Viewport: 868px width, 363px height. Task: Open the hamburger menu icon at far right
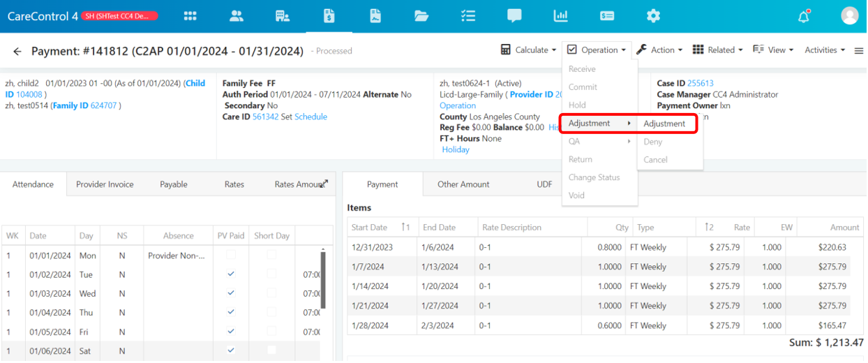859,51
